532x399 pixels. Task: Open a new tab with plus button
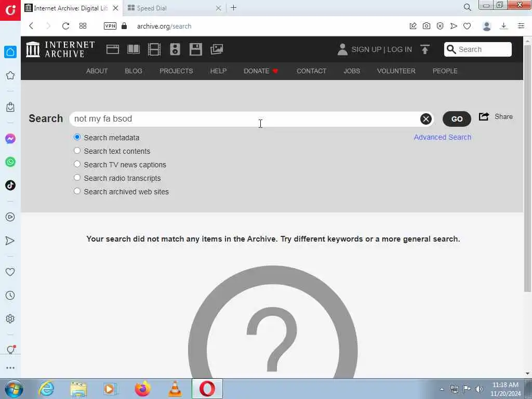pos(233,8)
